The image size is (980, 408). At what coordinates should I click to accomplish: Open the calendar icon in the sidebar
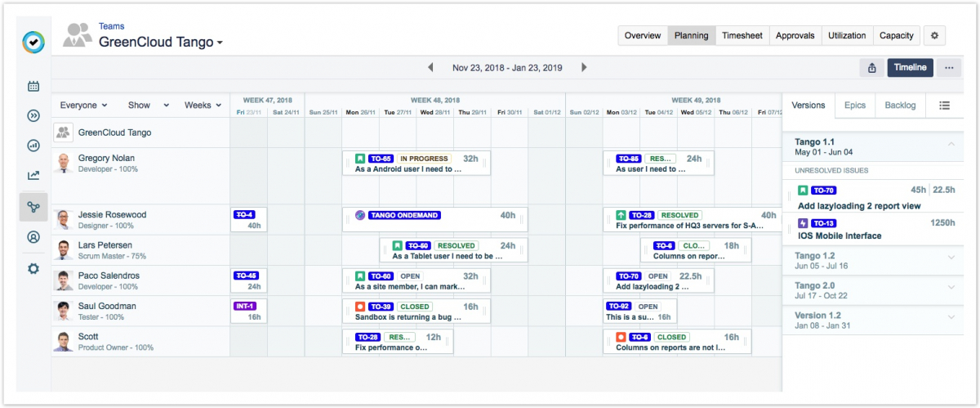point(33,86)
